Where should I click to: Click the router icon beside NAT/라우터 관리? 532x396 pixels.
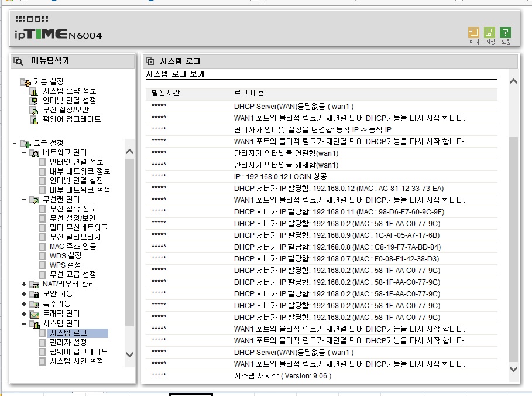click(35, 284)
